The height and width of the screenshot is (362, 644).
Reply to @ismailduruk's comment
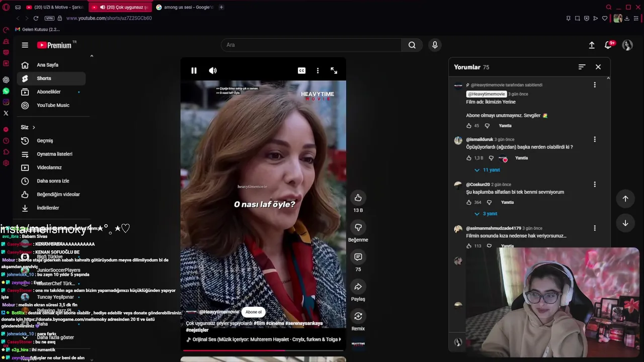[x=522, y=158]
